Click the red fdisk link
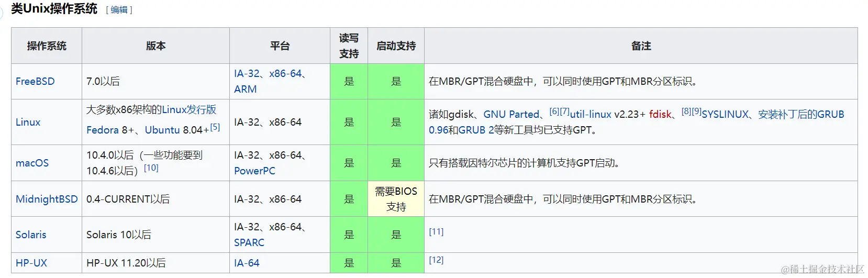Viewport: 868px width, 278px height. [660, 114]
